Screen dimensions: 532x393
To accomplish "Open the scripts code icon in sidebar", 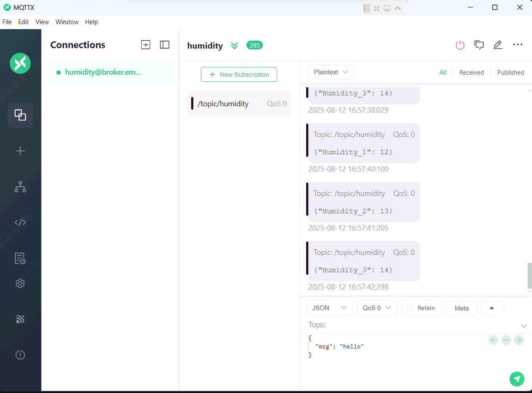I will 20,223.
